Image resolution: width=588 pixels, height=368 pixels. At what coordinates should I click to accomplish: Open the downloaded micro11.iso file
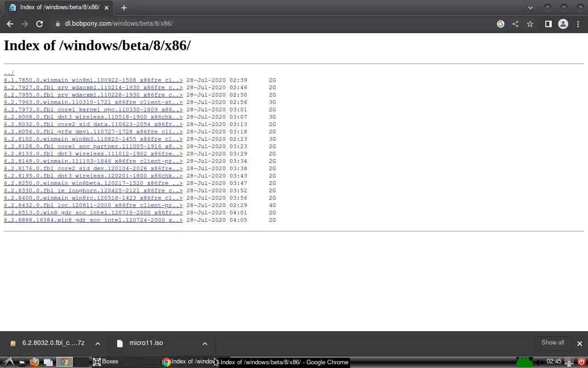pyautogui.click(x=140, y=343)
